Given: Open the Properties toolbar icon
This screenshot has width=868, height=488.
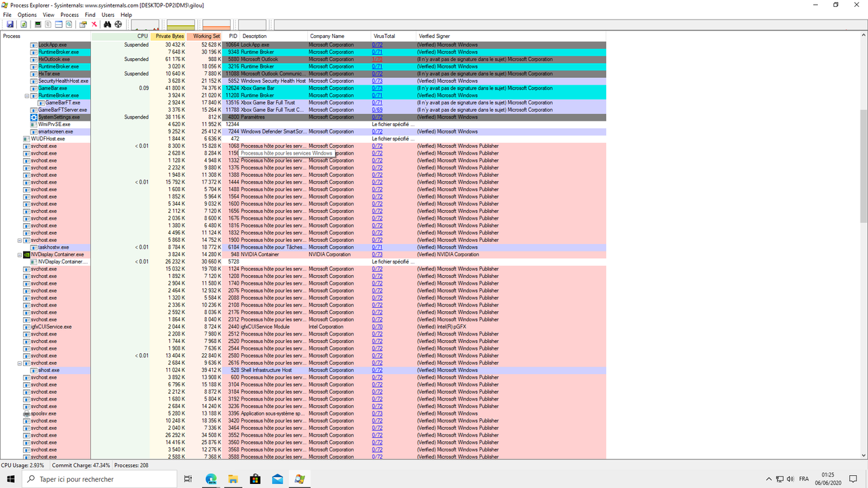Looking at the screenshot, I should (83, 24).
